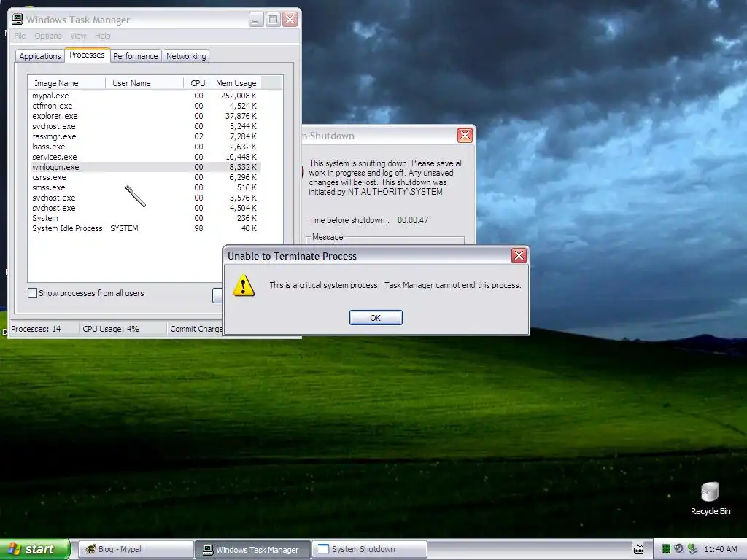Sort processes by Image Name column
This screenshot has width=747, height=560.
pos(66,83)
